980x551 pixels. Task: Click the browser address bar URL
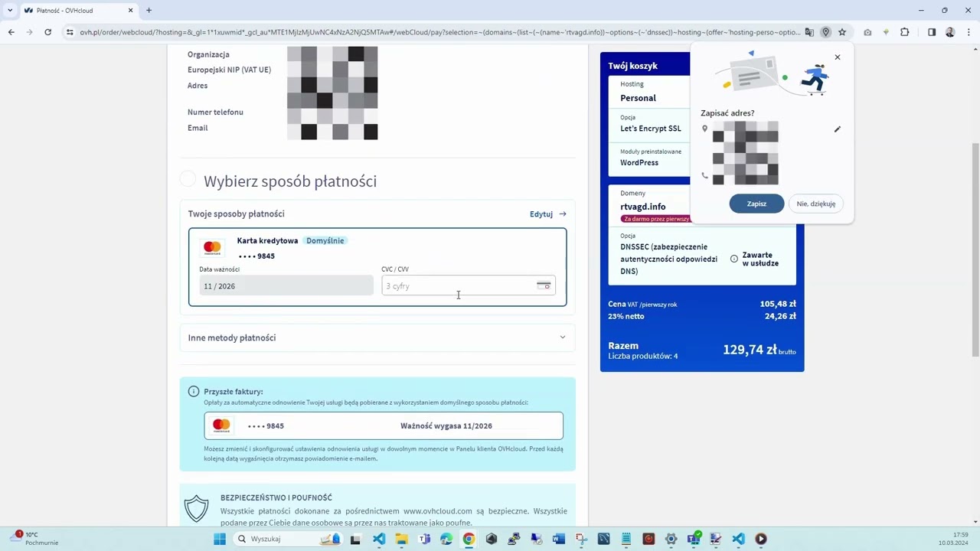point(440,32)
